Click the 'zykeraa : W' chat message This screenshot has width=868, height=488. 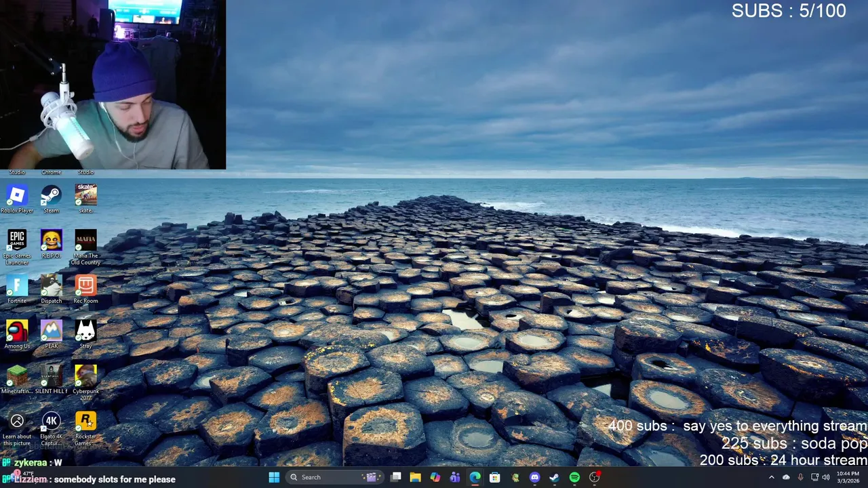coord(38,463)
